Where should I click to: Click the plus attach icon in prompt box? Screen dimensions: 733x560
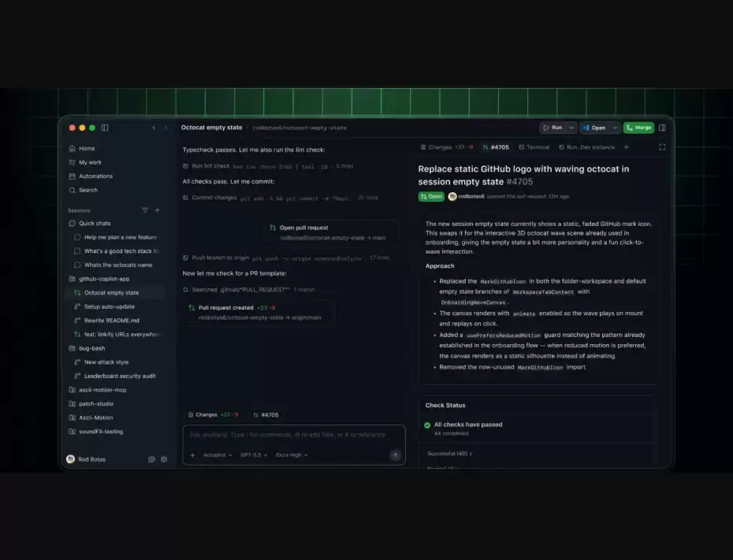click(x=192, y=455)
